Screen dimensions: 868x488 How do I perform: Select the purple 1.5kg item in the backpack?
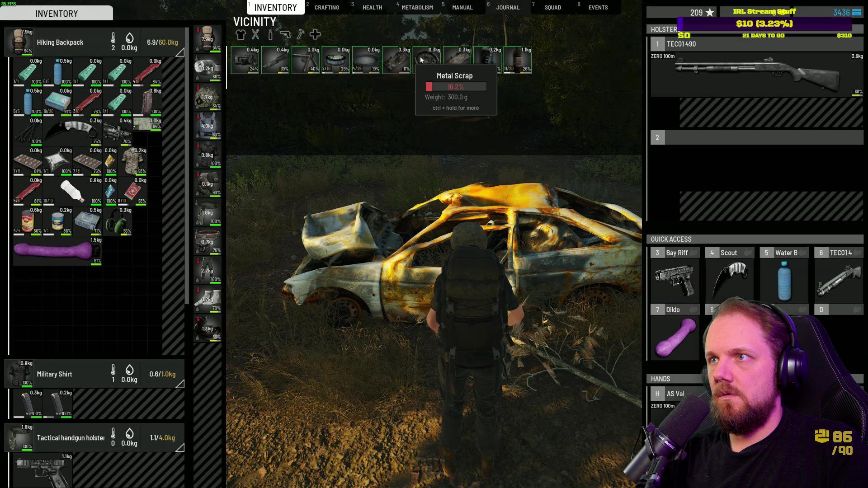tap(58, 250)
